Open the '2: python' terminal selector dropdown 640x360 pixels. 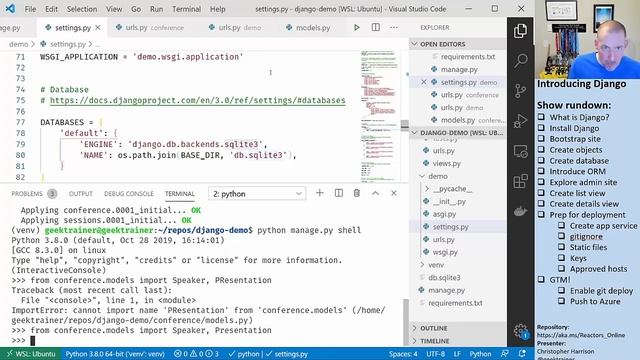point(257,193)
